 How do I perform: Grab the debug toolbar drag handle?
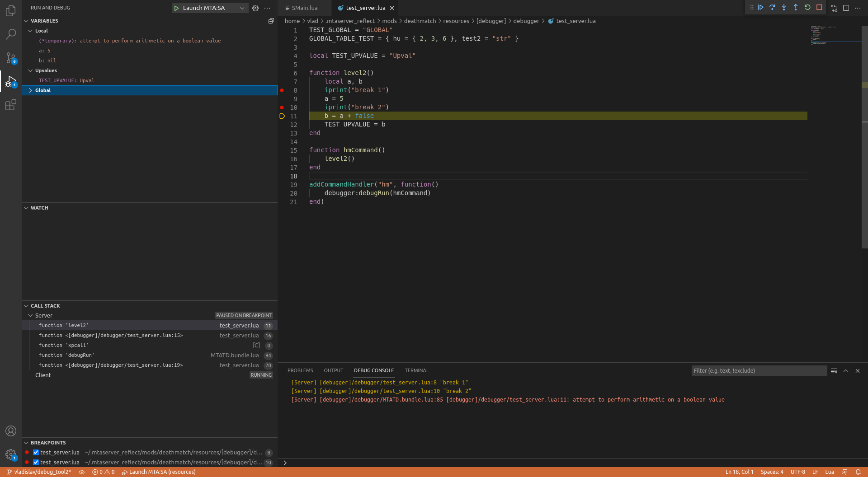pos(752,8)
